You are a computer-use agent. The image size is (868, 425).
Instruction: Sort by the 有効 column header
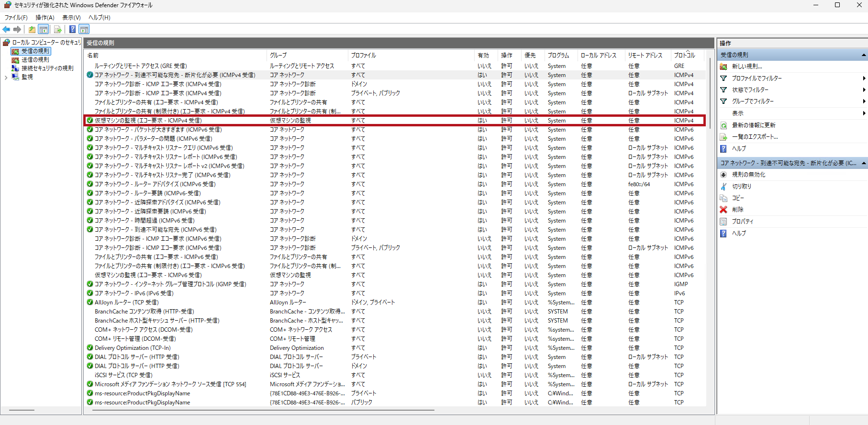click(x=486, y=56)
